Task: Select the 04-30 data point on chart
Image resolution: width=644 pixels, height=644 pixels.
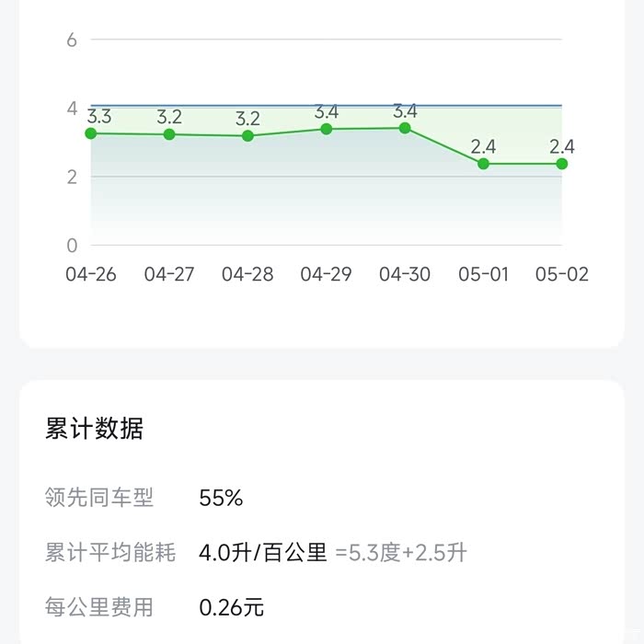Action: (x=405, y=128)
